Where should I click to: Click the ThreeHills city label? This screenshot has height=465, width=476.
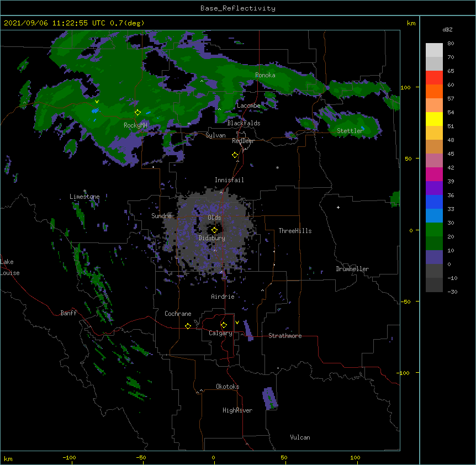point(295,231)
